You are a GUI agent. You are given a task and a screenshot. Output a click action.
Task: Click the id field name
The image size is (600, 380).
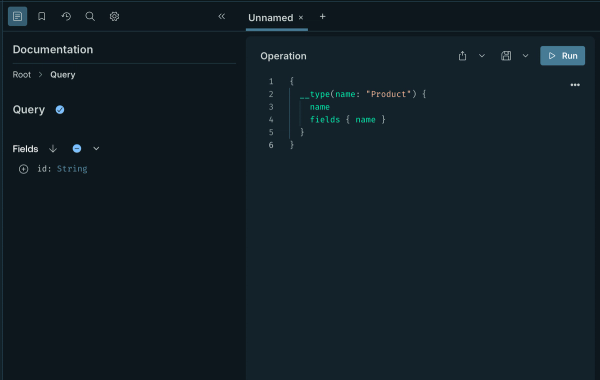(x=42, y=169)
